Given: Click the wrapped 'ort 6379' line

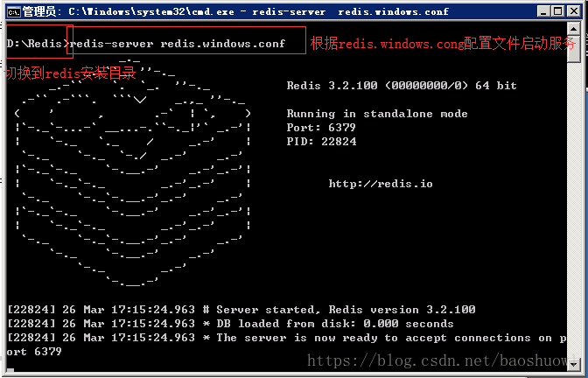Looking at the screenshot, I should [34, 352].
